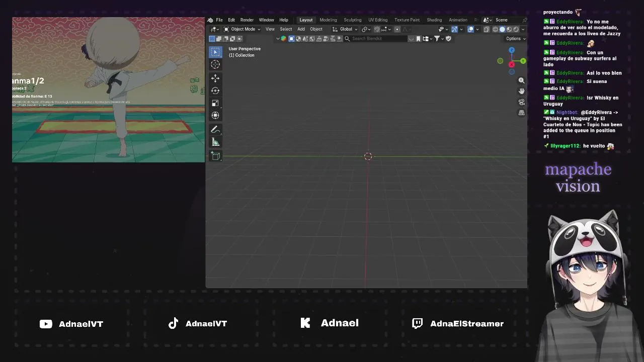Viewport: 644px width, 362px height.
Task: Open the Options dropdown
Action: click(x=516, y=39)
